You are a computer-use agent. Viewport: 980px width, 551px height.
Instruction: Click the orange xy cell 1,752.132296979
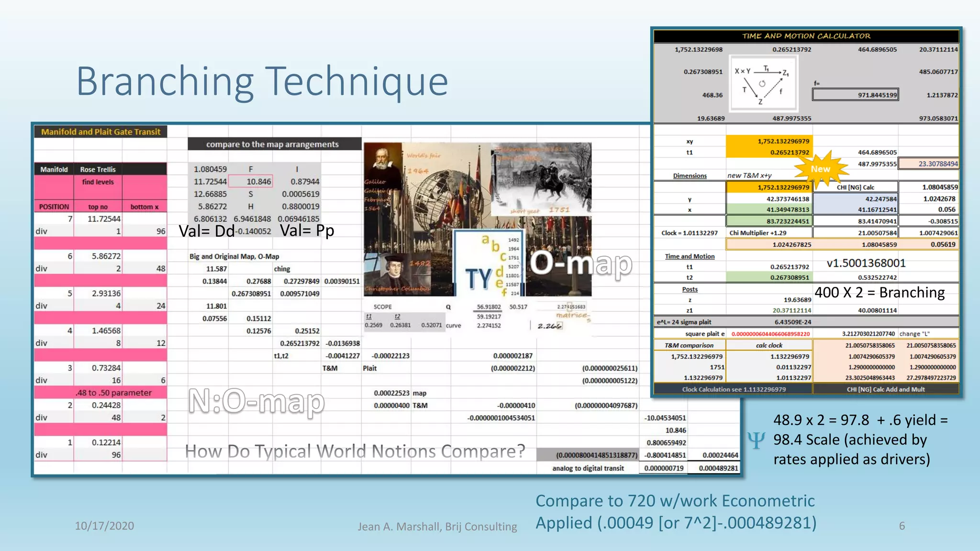click(769, 141)
